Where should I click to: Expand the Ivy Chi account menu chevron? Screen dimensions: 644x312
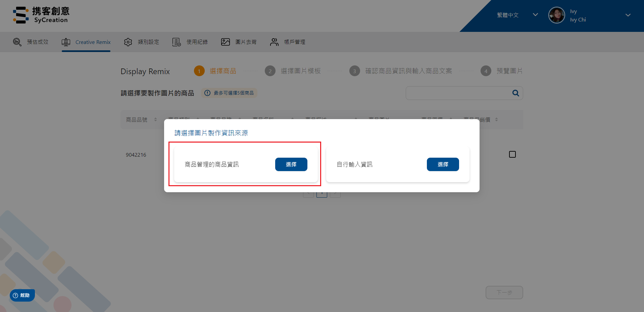pos(628,15)
